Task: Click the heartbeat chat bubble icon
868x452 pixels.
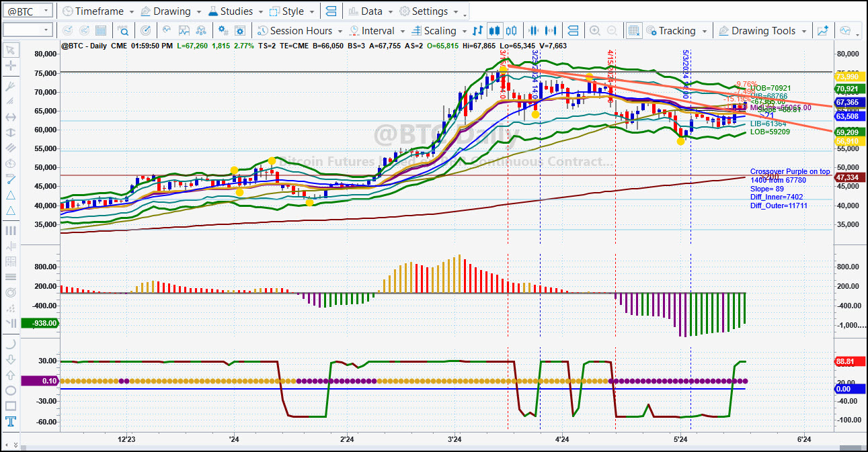Action: pyautogui.click(x=845, y=30)
